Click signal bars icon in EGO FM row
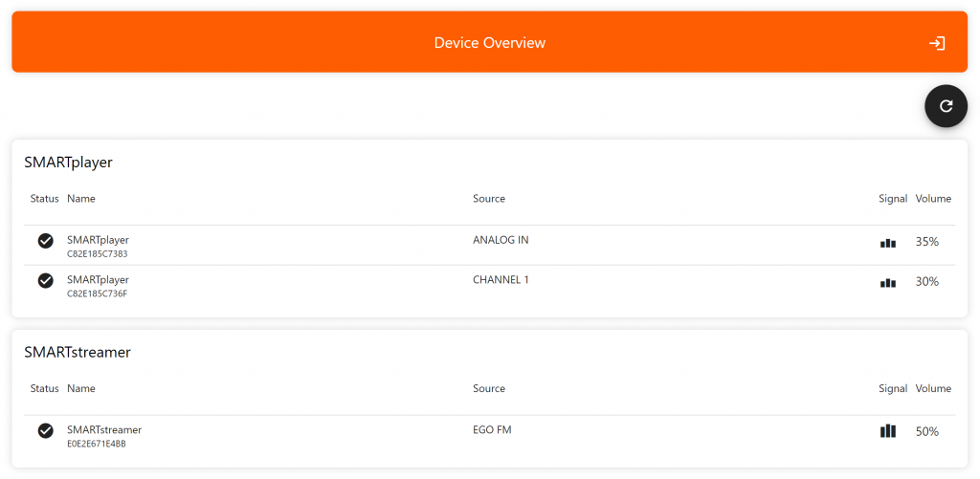The image size is (980, 479). pyautogui.click(x=887, y=431)
